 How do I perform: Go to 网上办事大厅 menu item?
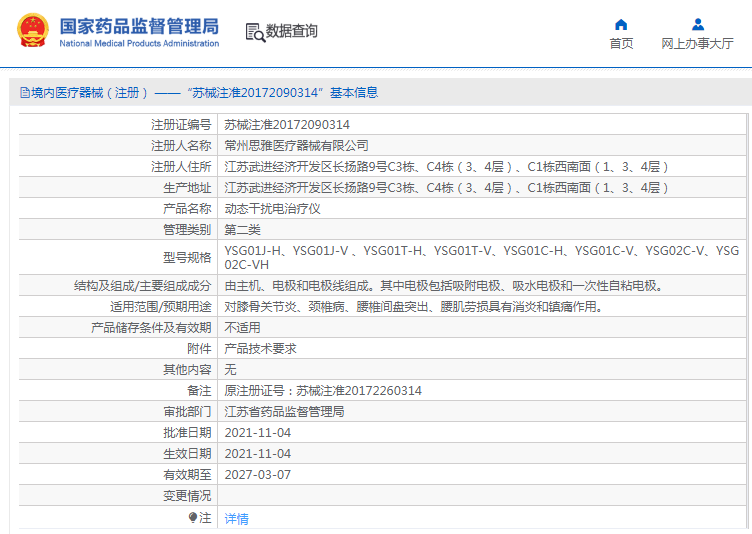(697, 43)
